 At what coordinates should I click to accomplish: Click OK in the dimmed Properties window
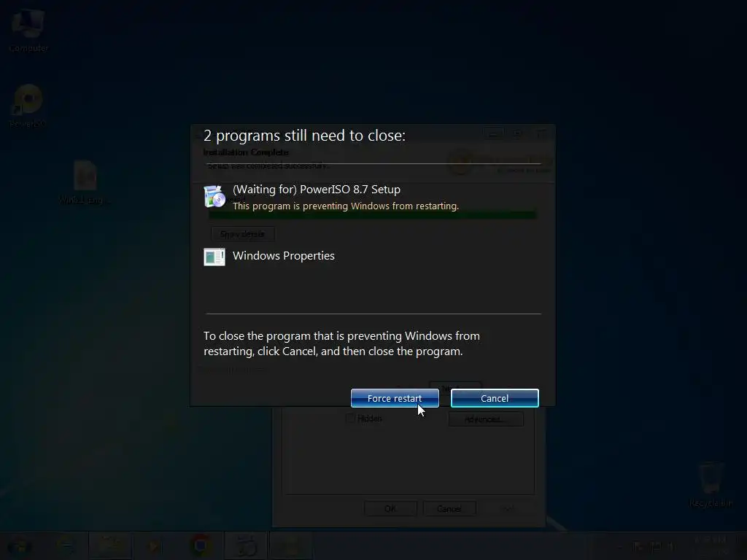pos(390,508)
